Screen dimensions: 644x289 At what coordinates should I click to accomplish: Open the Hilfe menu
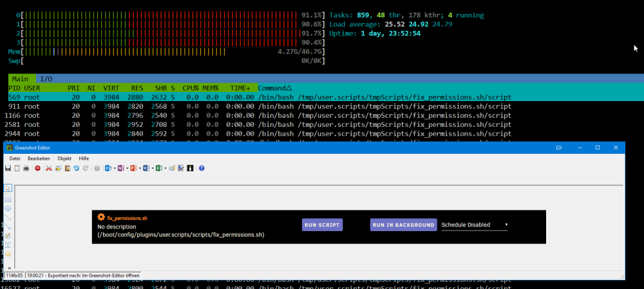84,158
